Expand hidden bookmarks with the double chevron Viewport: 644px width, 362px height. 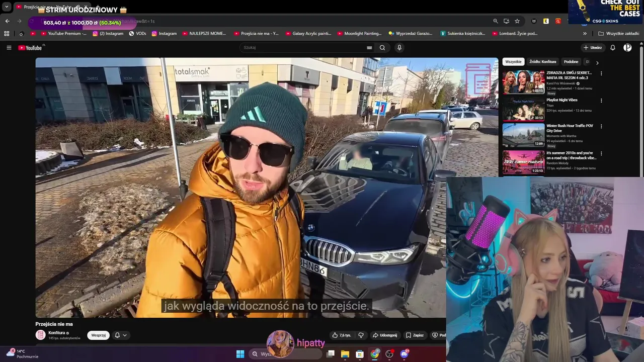[x=585, y=34]
